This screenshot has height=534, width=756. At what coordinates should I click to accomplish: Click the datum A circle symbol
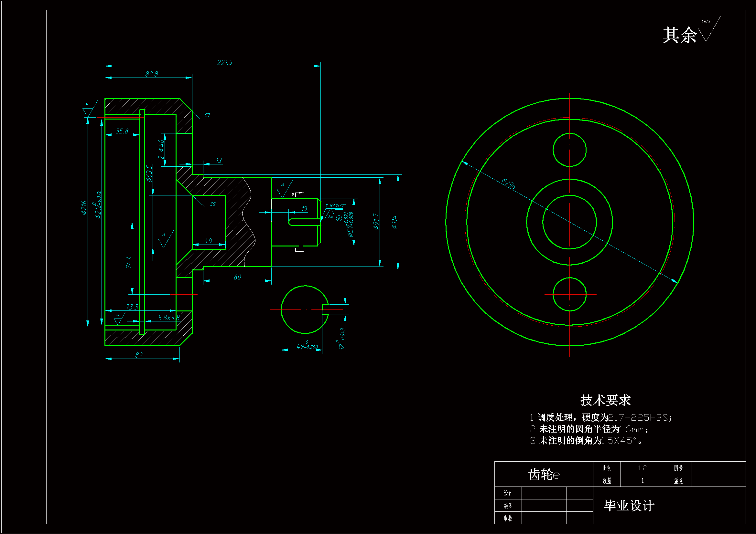[339, 218]
